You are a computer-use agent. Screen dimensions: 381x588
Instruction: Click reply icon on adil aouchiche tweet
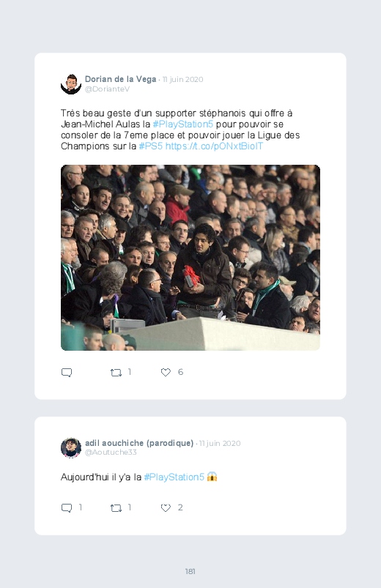[x=67, y=507]
